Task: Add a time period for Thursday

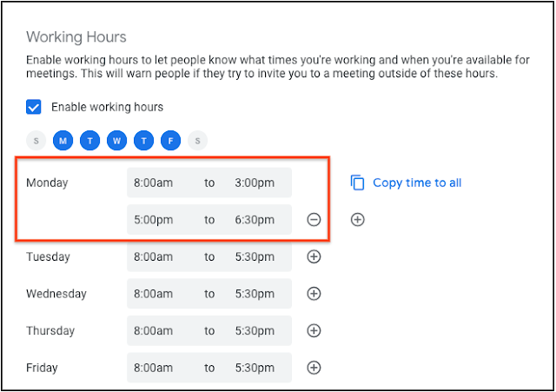Action: click(x=314, y=331)
